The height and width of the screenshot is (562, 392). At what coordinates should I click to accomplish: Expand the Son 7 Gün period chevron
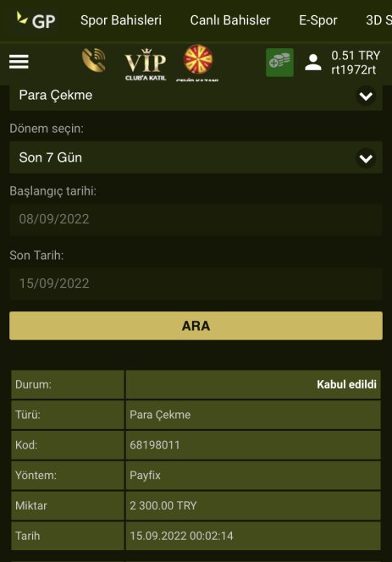coord(366,158)
